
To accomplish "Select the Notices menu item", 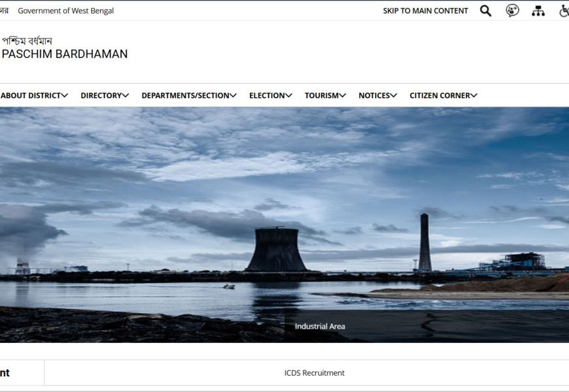I will (377, 95).
